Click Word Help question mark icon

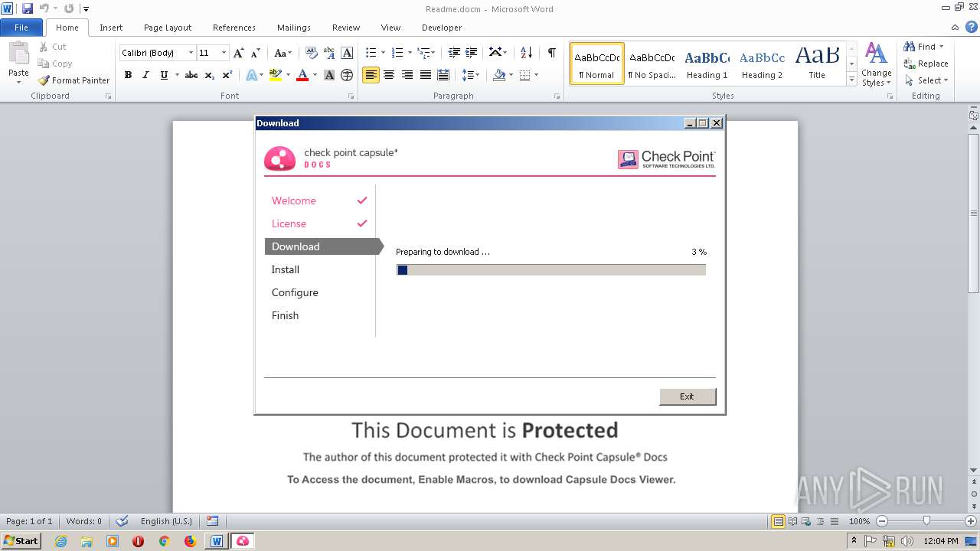[x=972, y=27]
